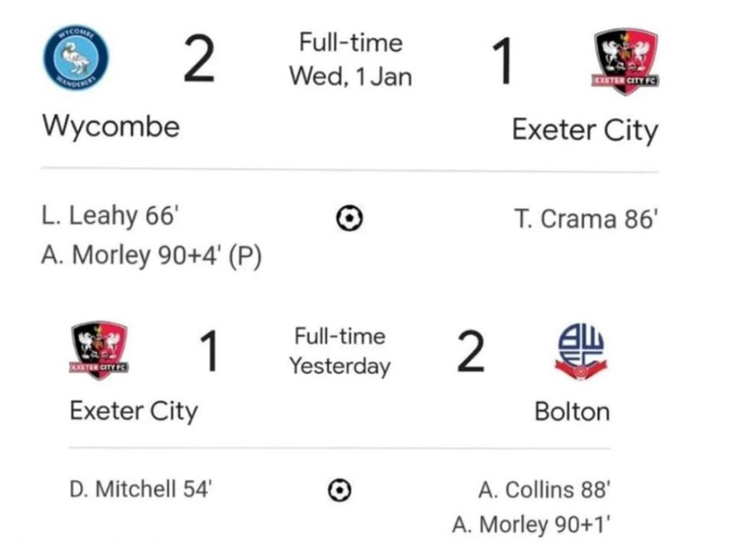This screenshot has height=543, width=756.
Task: Open the Wycombe team name
Action: [x=111, y=126]
